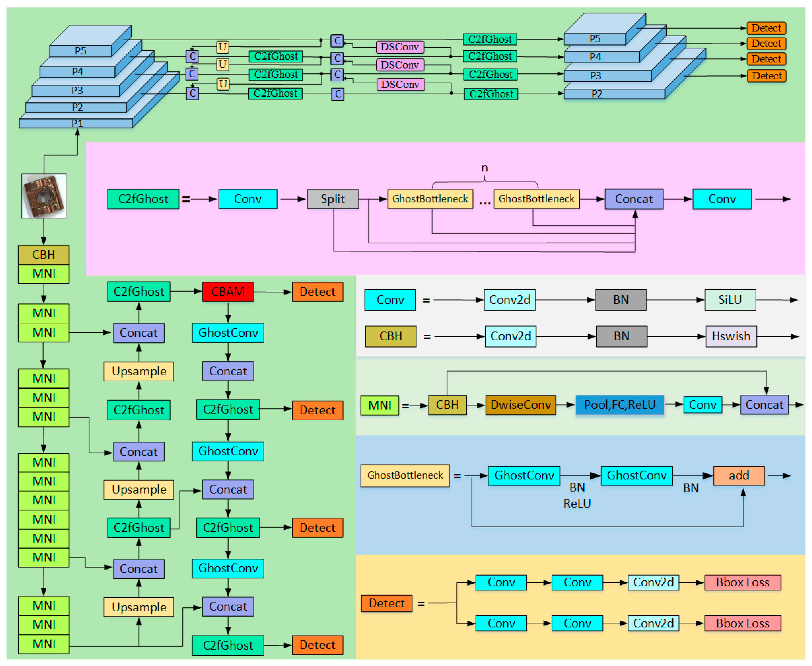Click the orange add block
This screenshot has height=666, width=812.
[739, 475]
